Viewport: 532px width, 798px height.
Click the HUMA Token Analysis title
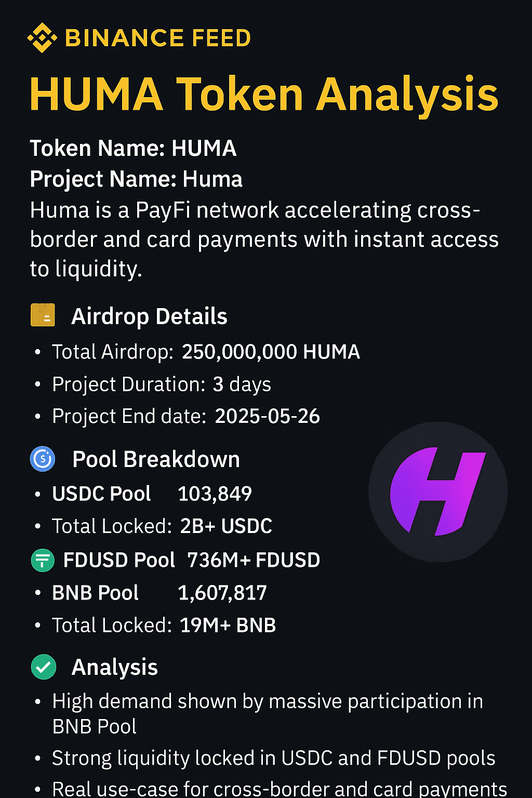[264, 95]
